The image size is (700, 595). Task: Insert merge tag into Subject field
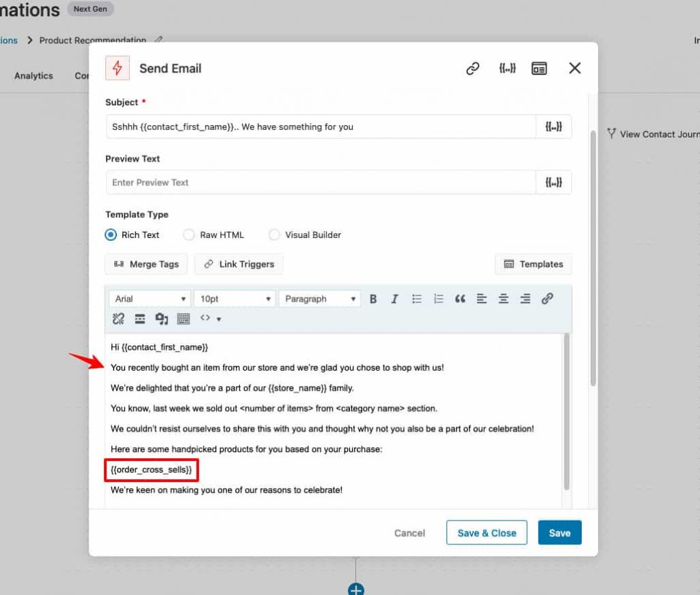(553, 127)
